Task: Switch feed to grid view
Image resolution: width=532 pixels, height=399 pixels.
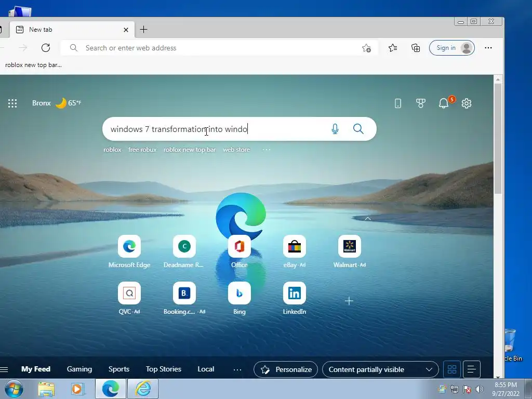Action: coord(452,369)
